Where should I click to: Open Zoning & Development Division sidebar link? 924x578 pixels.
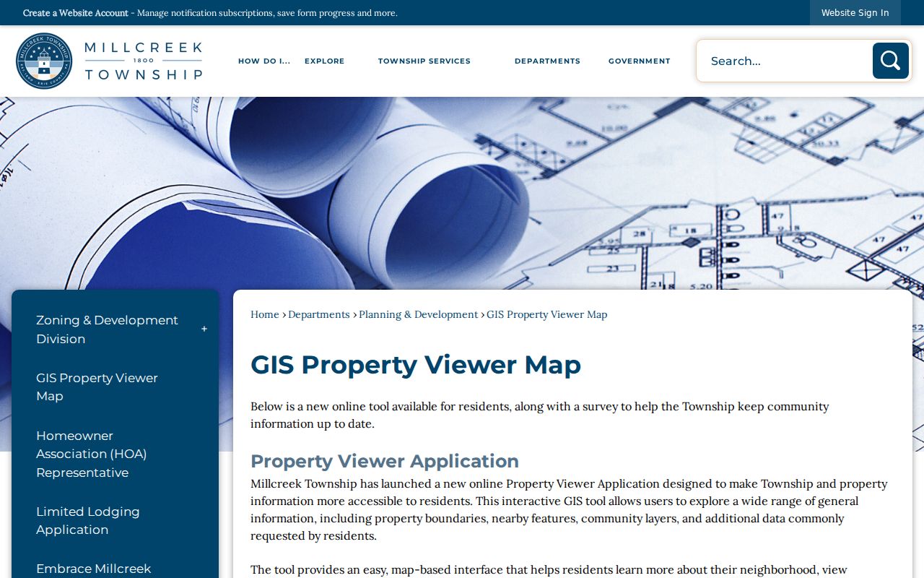tap(107, 329)
